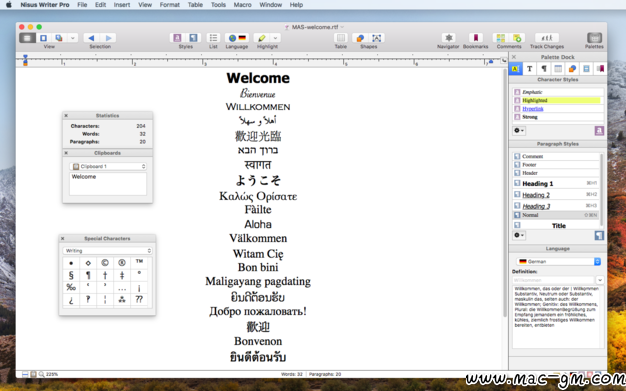Apply the yellow Highlighted character style
This screenshot has width=626, height=391.
tap(558, 100)
